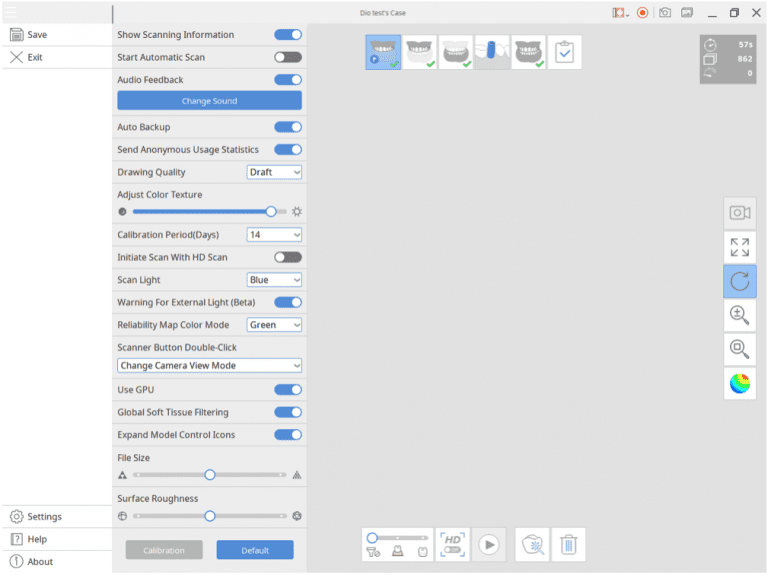The height and width of the screenshot is (575, 768).
Task: Enable Start Automatic Scan
Action: (x=288, y=57)
